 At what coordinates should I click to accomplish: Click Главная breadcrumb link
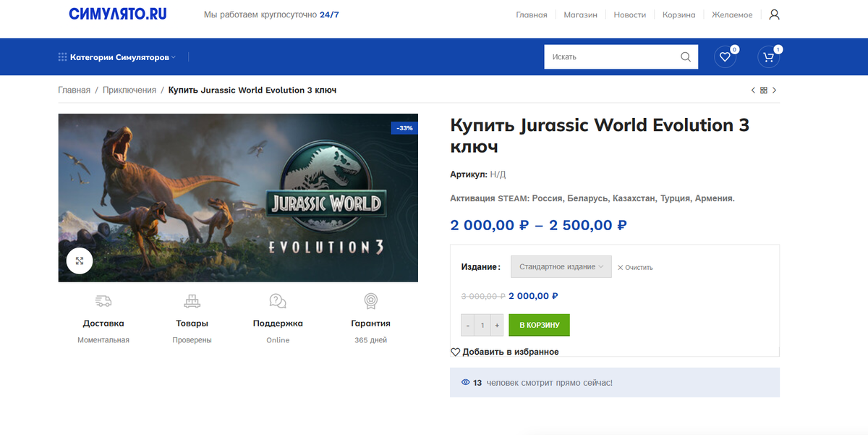(x=75, y=90)
